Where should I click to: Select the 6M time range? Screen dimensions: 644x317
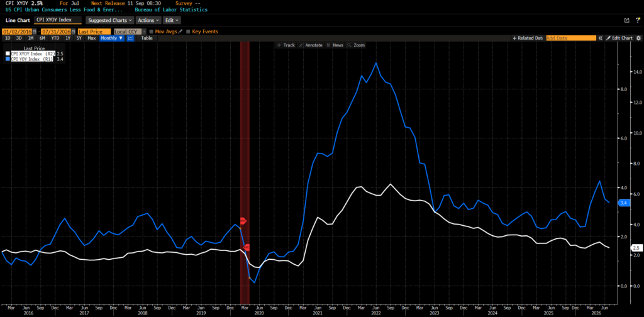pyautogui.click(x=42, y=38)
